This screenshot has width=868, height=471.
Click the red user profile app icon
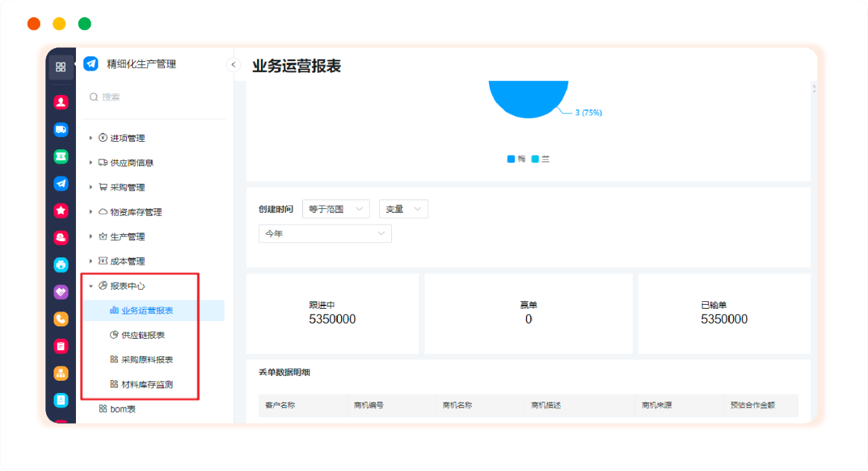pyautogui.click(x=61, y=102)
